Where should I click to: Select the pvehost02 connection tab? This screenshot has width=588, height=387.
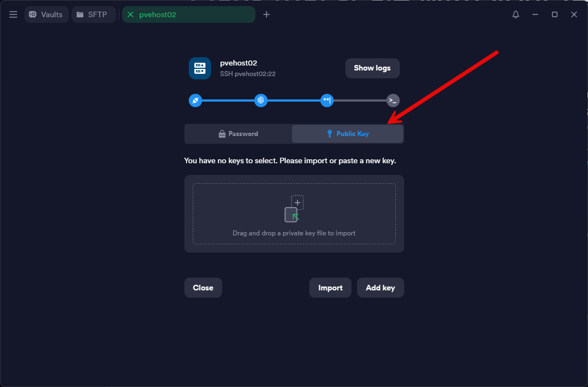(x=189, y=14)
